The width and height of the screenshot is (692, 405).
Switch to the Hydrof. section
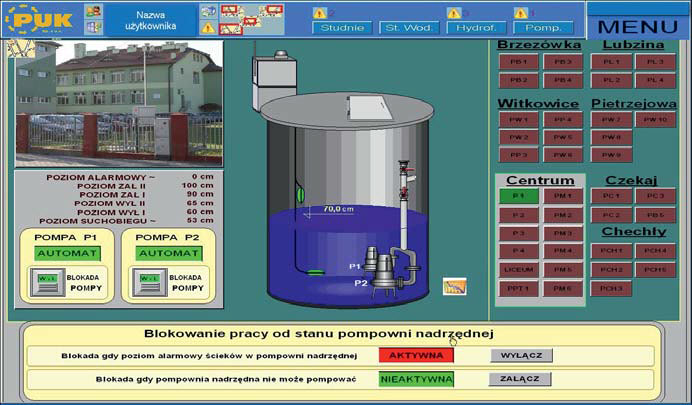pyautogui.click(x=476, y=28)
